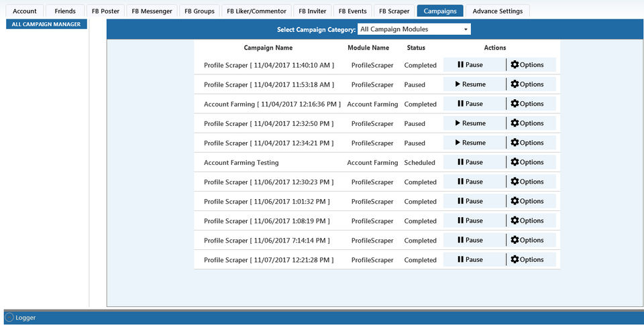Open Options for Profile Scraper 7:14:14 PM
This screenshot has height=325, width=644.
[x=531, y=240]
